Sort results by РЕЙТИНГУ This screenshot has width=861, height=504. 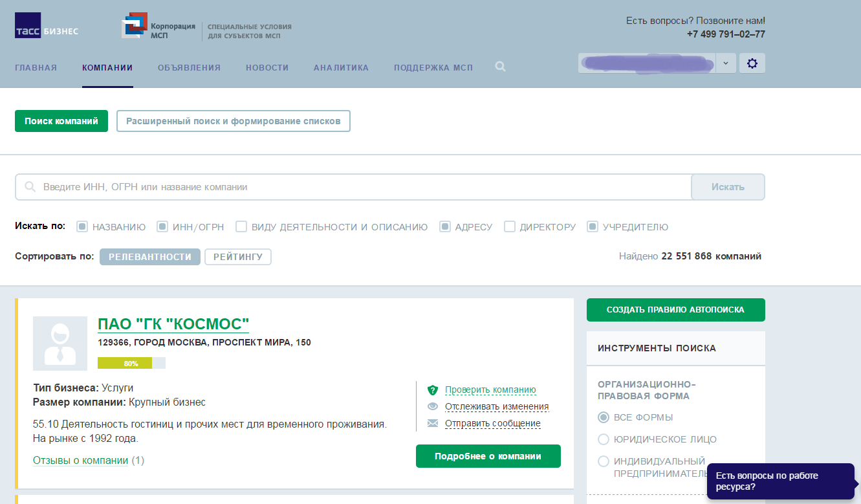(x=238, y=257)
